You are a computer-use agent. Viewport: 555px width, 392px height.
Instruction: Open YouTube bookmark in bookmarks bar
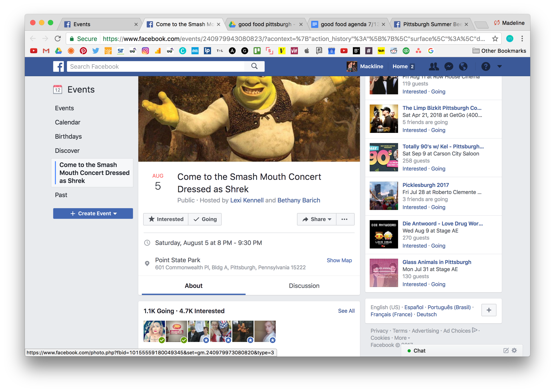coord(34,51)
